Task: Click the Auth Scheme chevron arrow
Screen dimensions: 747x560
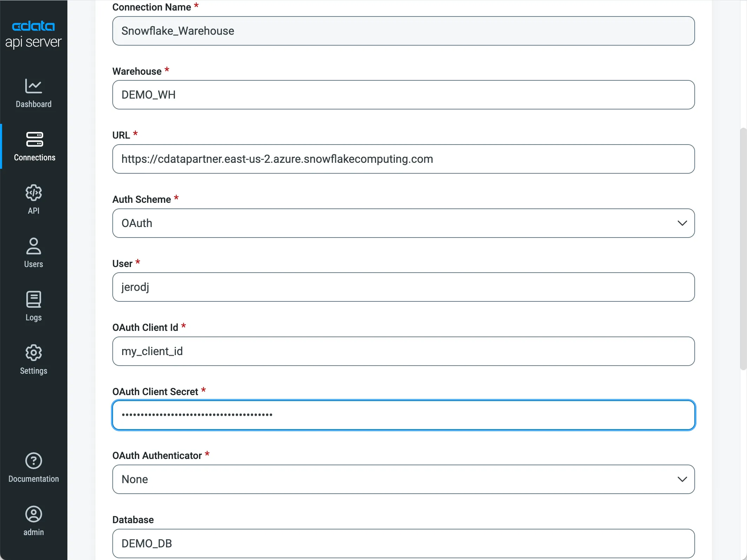Action: click(682, 223)
